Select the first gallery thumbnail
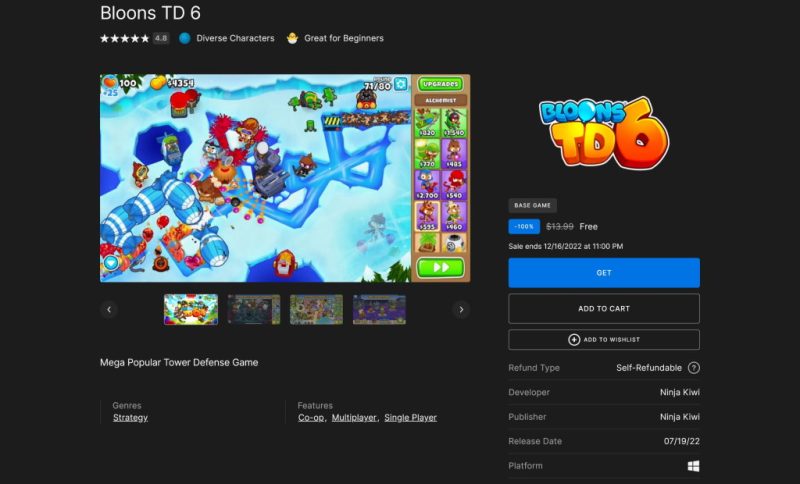This screenshot has width=800, height=484. click(191, 309)
